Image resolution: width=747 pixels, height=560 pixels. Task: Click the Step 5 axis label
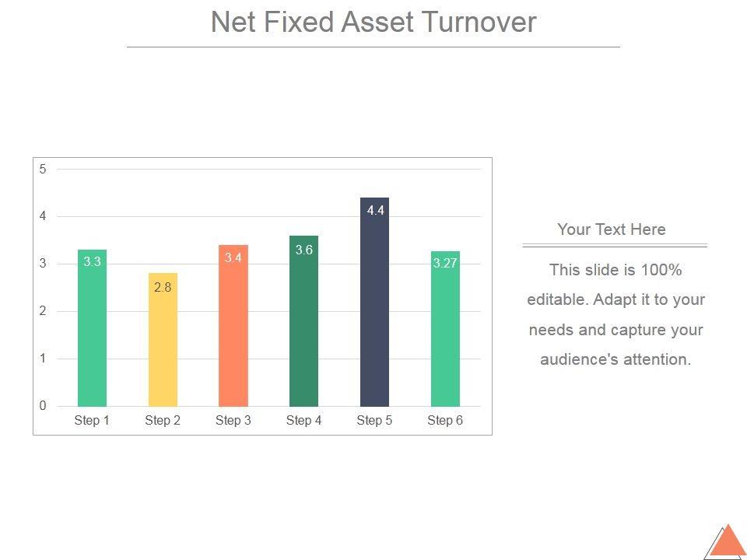pos(374,420)
